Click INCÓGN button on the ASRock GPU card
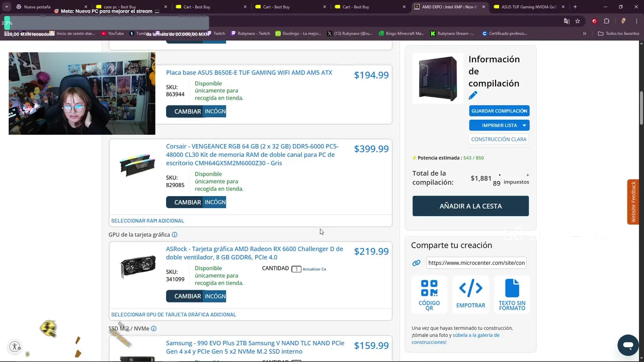 [x=215, y=296]
